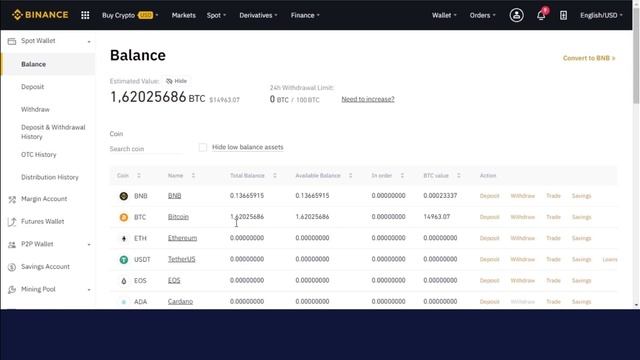Sort by Total Balance column arrows
This screenshot has width=640, height=360.
(275, 176)
